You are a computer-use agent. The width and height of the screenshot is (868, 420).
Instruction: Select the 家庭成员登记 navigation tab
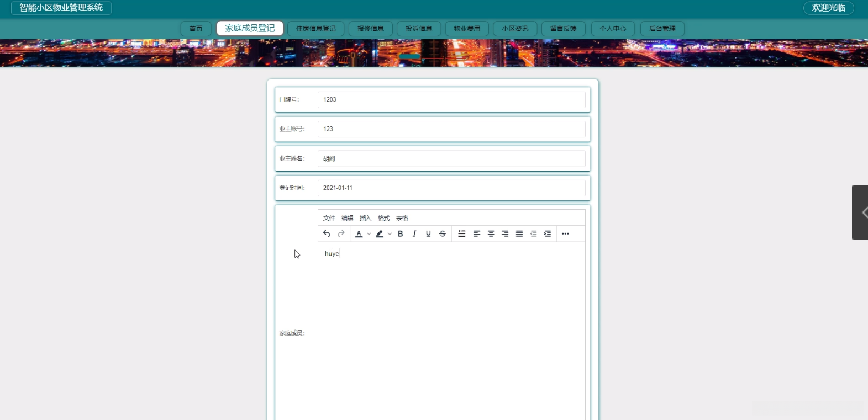tap(250, 28)
